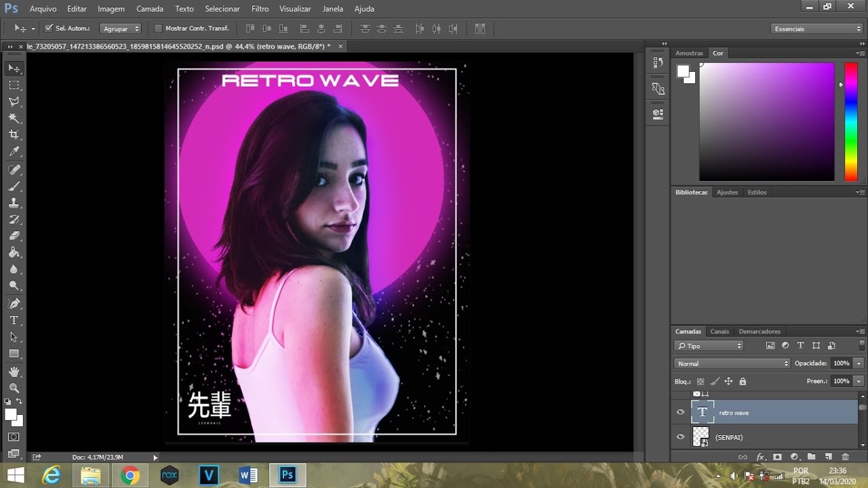Viewport: 868px width, 488px height.
Task: Open the Essenciais workspace dropdown
Action: pos(816,28)
